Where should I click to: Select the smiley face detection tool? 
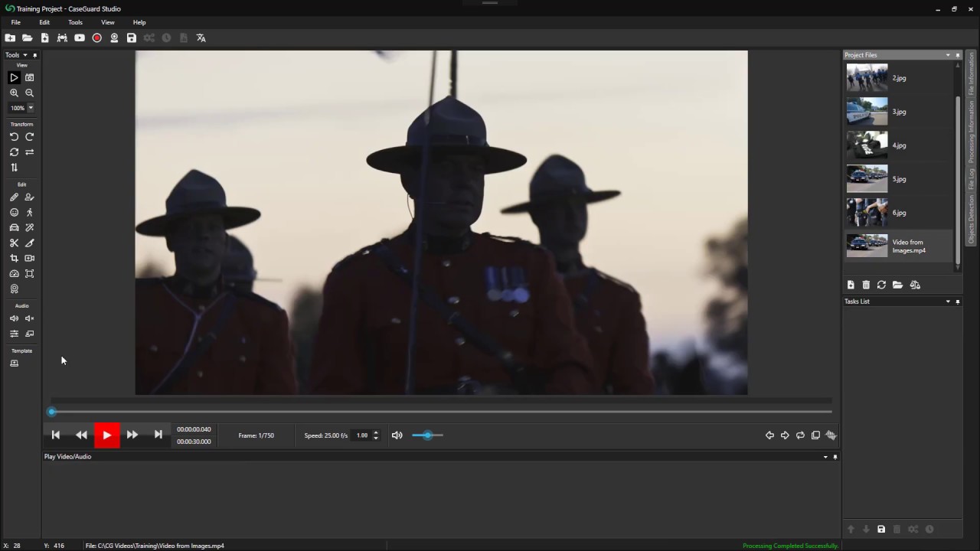(x=14, y=213)
